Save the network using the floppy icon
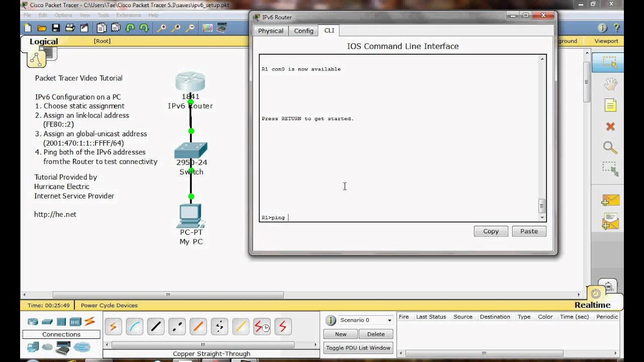644x362 pixels. (56, 28)
